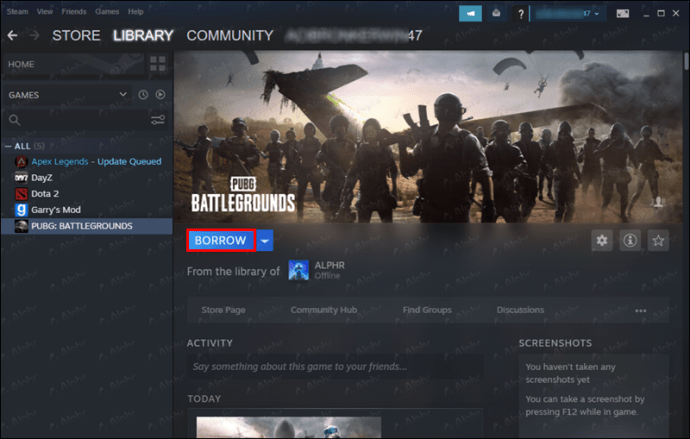Viewport: 690px width, 439px height.
Task: Open the advanced filter sliders icon
Action: point(158,120)
